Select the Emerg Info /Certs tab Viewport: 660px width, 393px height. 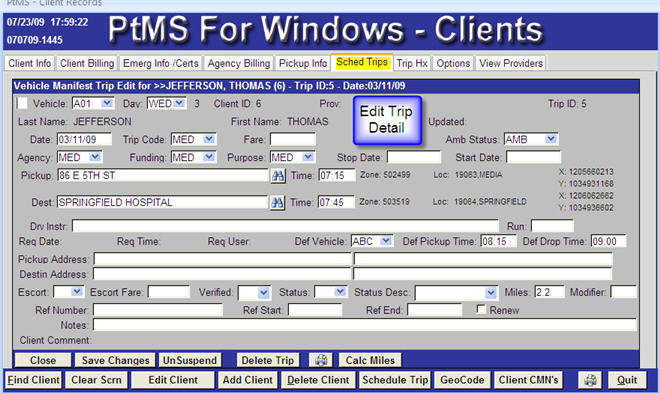coord(160,63)
